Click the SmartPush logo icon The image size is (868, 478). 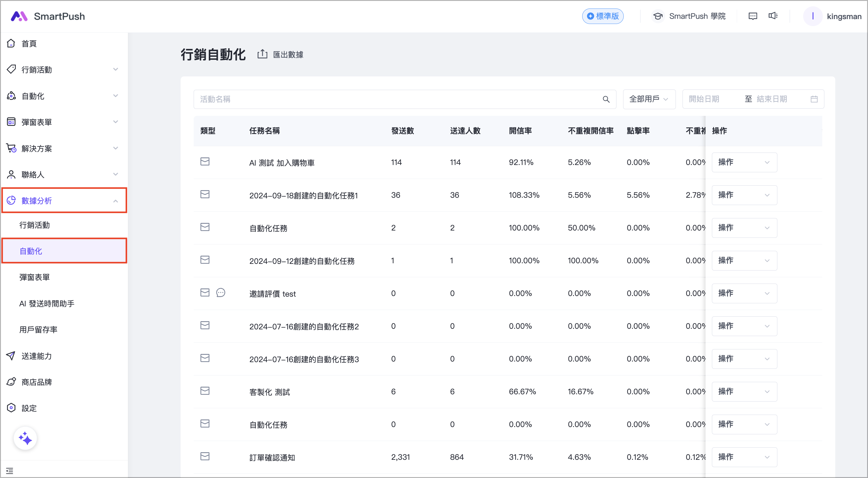click(x=19, y=16)
